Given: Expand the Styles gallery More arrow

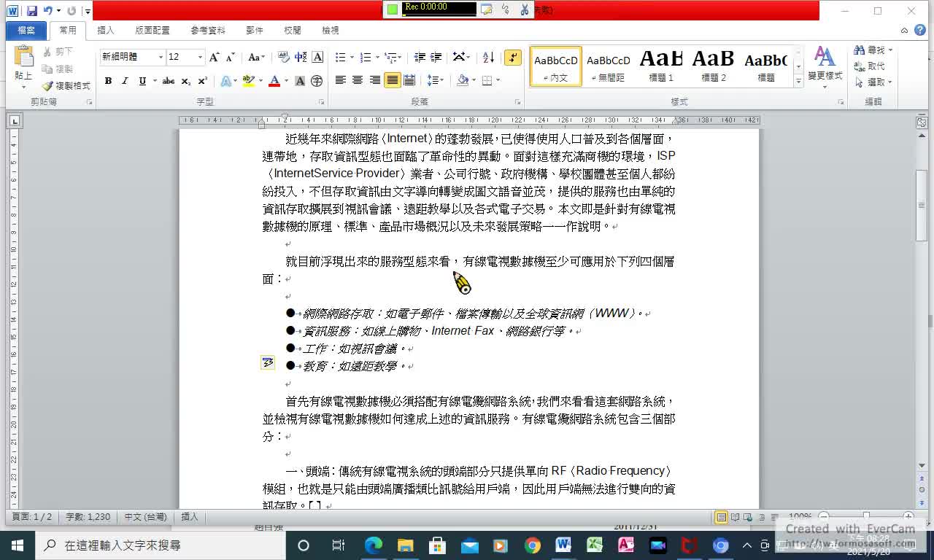Looking at the screenshot, I should (x=798, y=82).
